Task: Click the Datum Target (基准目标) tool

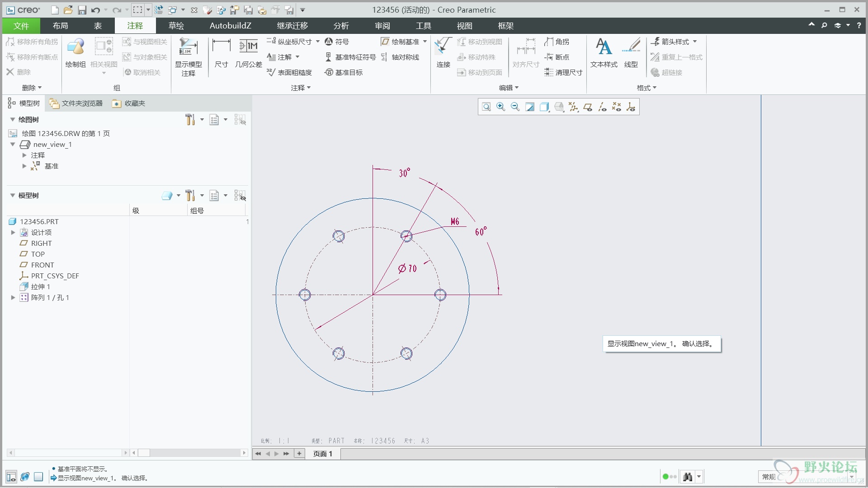Action: (x=344, y=72)
